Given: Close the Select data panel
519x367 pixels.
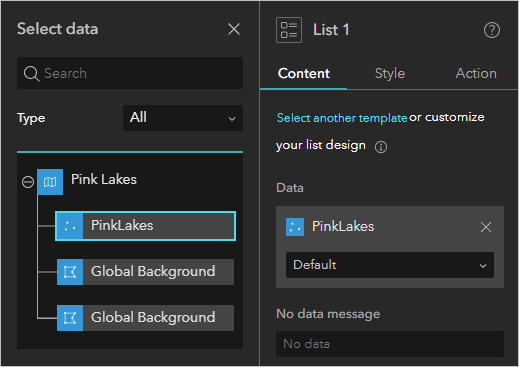Looking at the screenshot, I should pos(234,29).
